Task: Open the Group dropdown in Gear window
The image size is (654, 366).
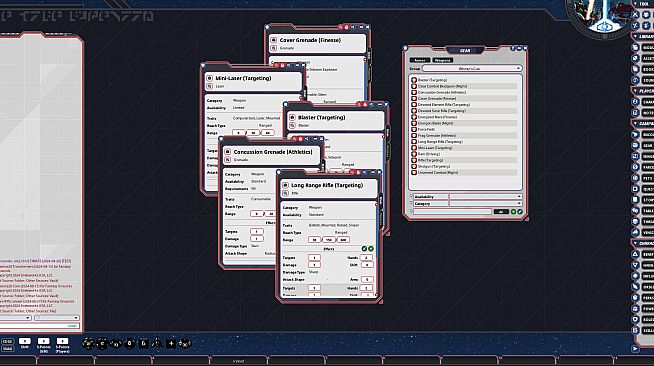Action: pyautogui.click(x=472, y=68)
